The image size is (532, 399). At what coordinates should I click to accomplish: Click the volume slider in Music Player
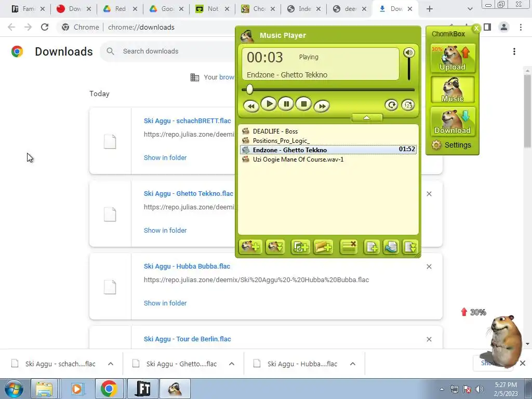click(x=409, y=70)
